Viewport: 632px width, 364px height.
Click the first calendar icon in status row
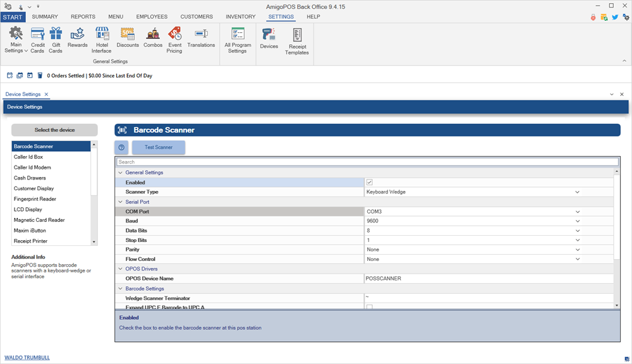(x=9, y=75)
